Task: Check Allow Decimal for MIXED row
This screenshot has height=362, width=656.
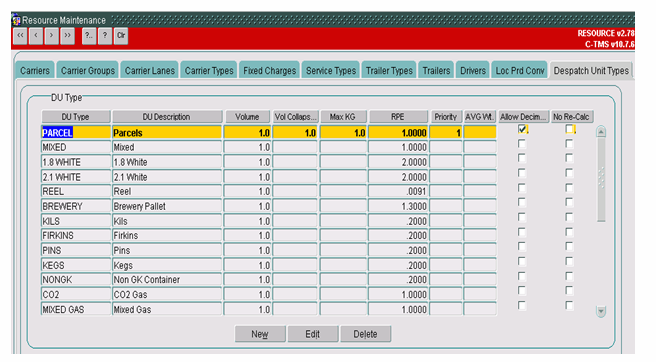Action: pyautogui.click(x=522, y=144)
